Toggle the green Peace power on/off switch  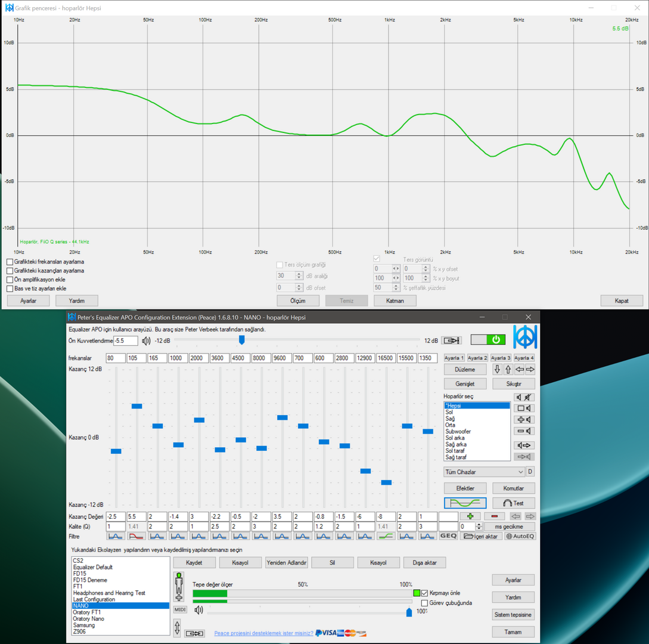tap(487, 340)
